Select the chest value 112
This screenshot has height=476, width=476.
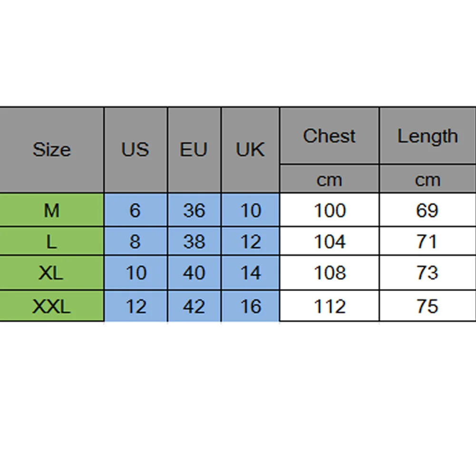click(x=329, y=306)
